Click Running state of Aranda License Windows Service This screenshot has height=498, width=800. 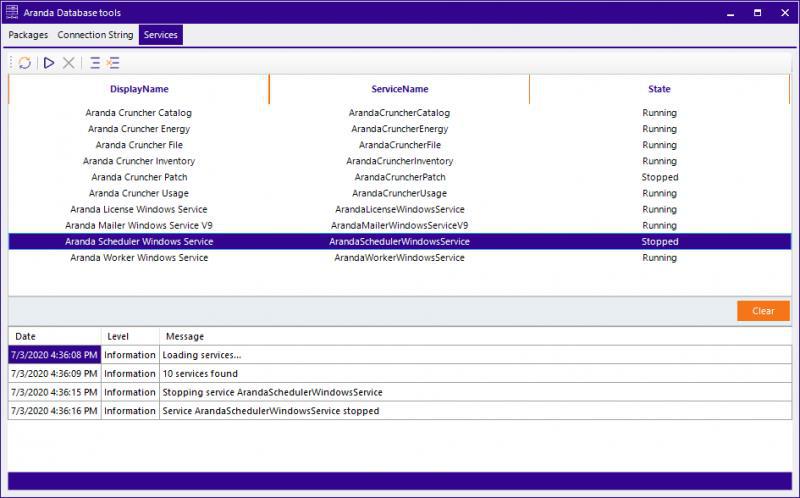pyautogui.click(x=660, y=209)
